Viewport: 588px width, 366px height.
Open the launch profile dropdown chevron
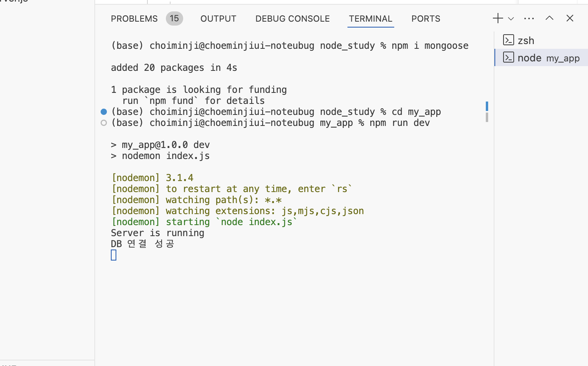511,18
